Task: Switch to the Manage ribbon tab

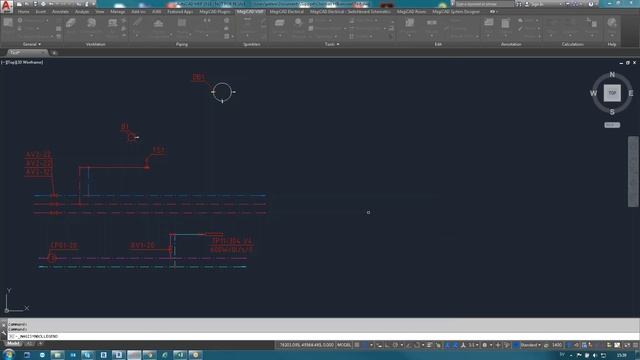Action: coord(118,12)
